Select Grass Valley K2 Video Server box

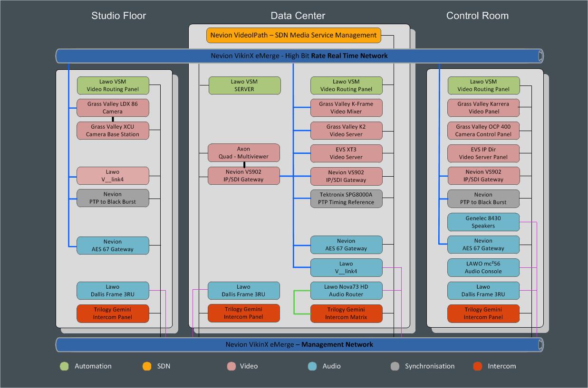[x=346, y=131]
